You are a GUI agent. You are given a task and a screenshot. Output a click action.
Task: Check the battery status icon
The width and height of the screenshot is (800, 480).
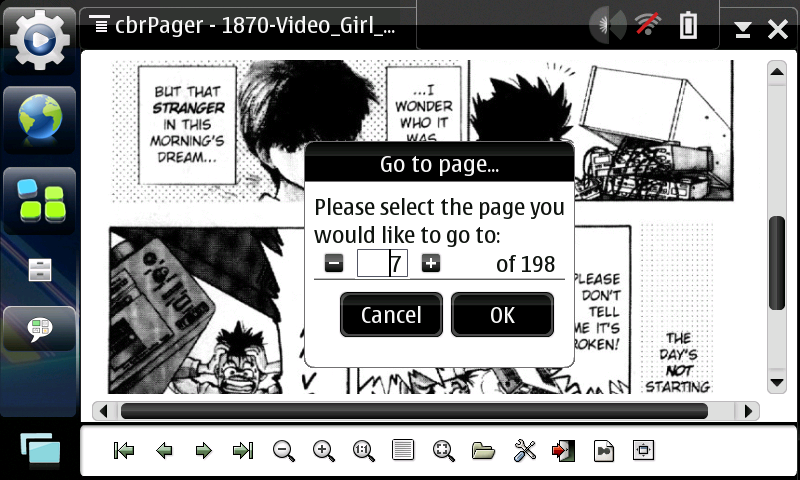click(x=688, y=24)
